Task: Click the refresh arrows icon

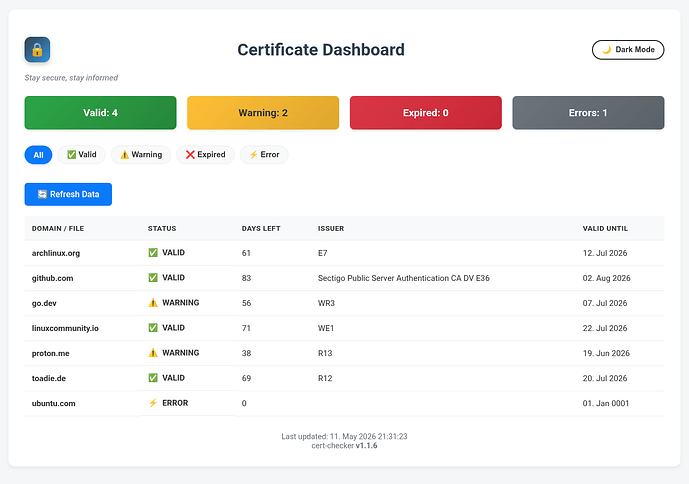Action: click(42, 194)
